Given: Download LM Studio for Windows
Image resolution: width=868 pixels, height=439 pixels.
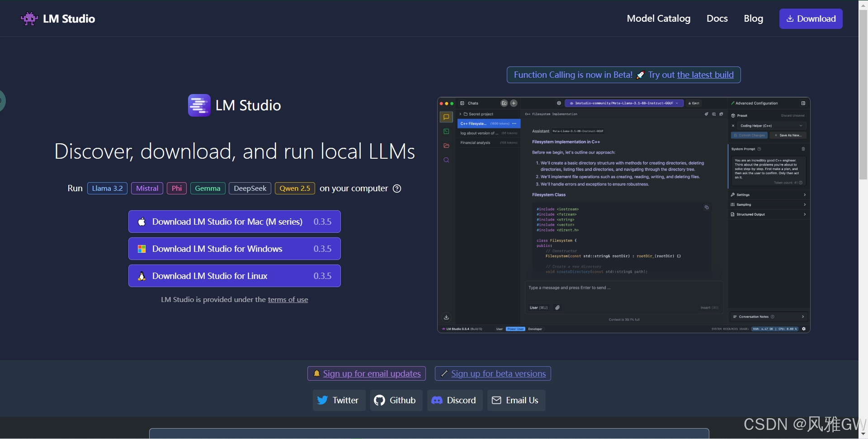Looking at the screenshot, I should click(x=234, y=249).
